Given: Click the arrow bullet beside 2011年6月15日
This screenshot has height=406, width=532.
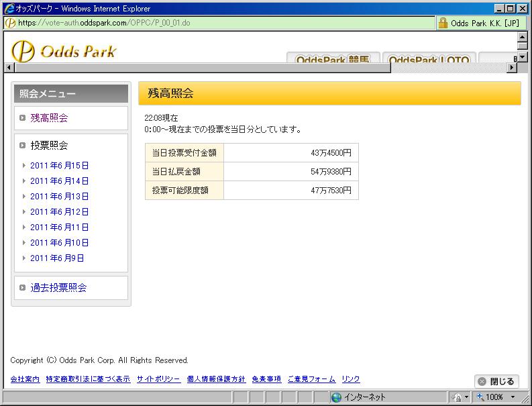Looking at the screenshot, I should (x=23, y=165).
